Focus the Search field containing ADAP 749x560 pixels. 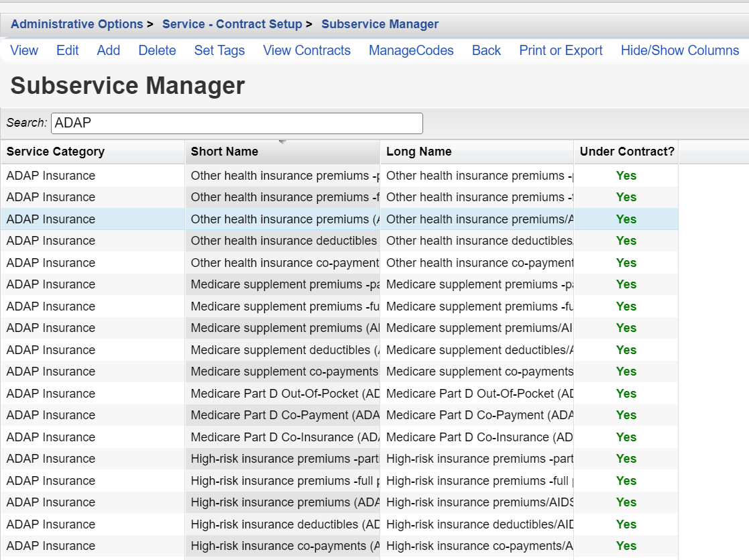237,123
